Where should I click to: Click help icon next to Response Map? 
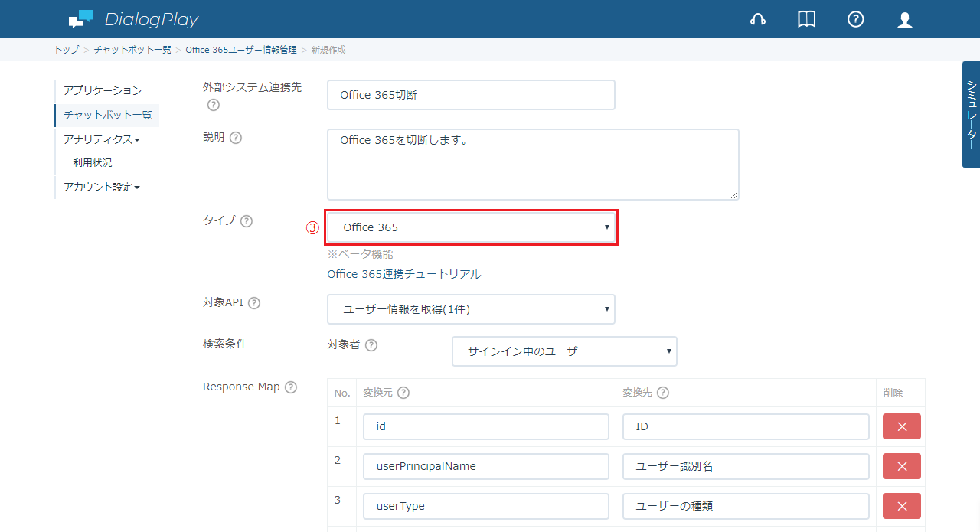291,387
